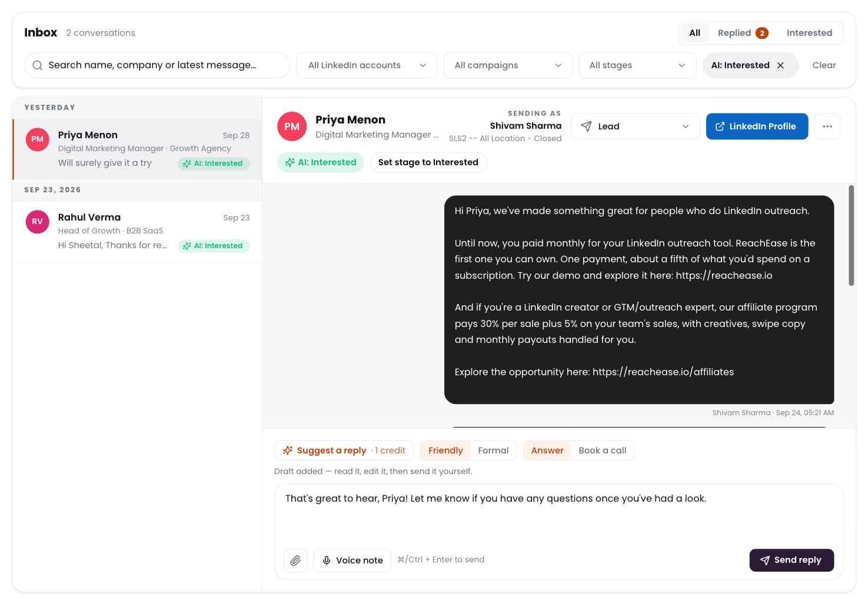This screenshot has height=604, width=868.
Task: Clear all filters
Action: pos(824,65)
